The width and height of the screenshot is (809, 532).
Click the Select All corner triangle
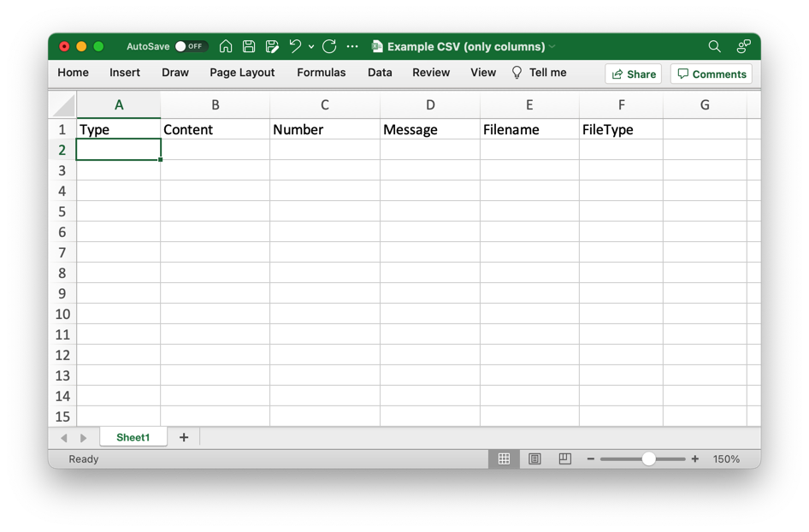[x=63, y=105]
